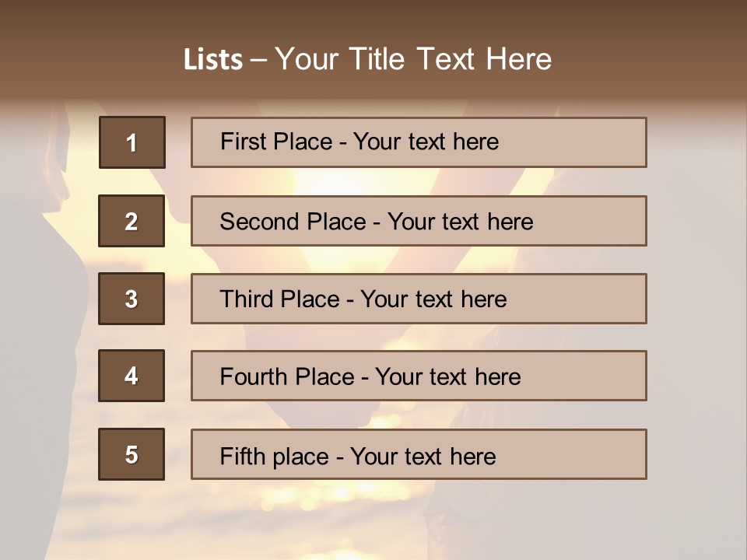This screenshot has width=747, height=560.
Task: Select the Fourth Place text bar
Action: (419, 376)
